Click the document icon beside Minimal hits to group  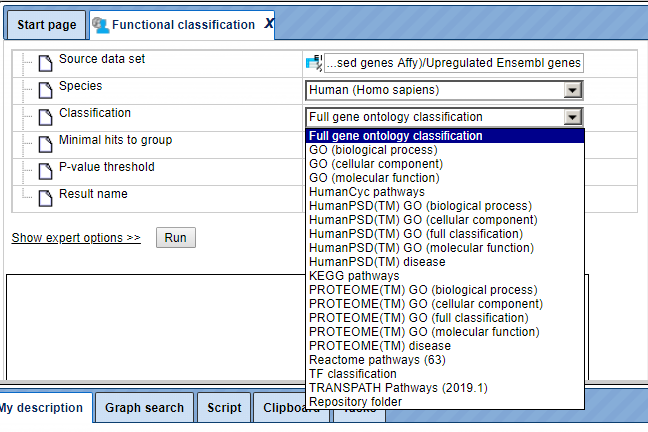pyautogui.click(x=45, y=144)
